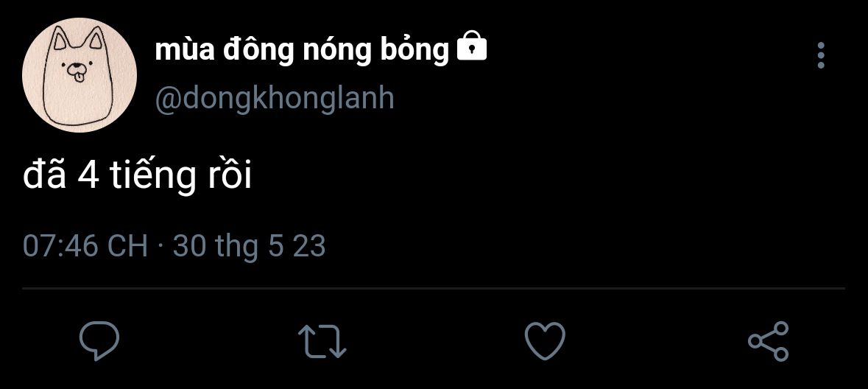868x389 pixels.
Task: Click the 07:46 CH timestamp
Action: tap(85, 246)
